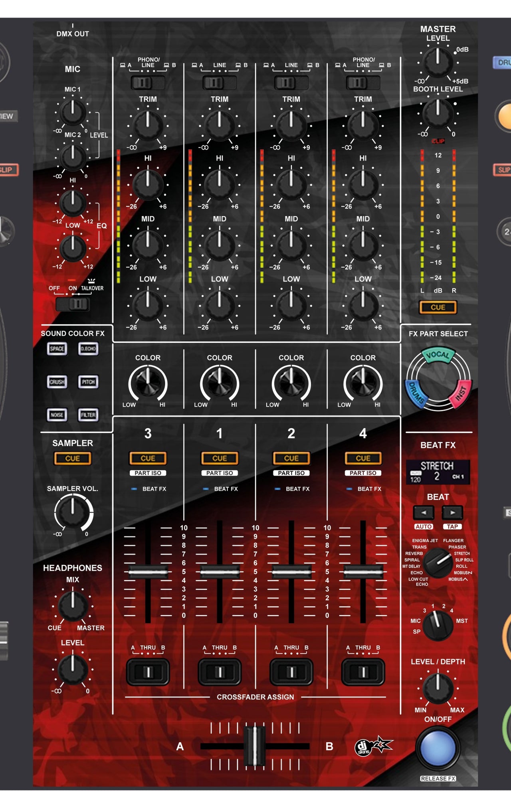The height and width of the screenshot is (812, 511).
Task: Toggle channel 2 crossfader assign A/THRU/B switch
Action: pos(291,672)
